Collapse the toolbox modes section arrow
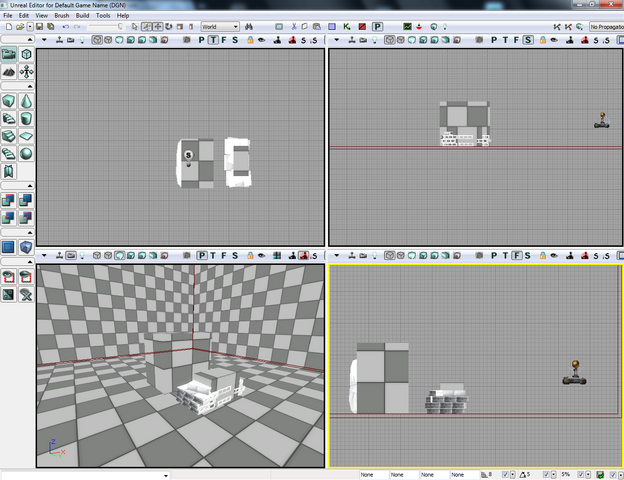The height and width of the screenshot is (480, 624). 30,39
